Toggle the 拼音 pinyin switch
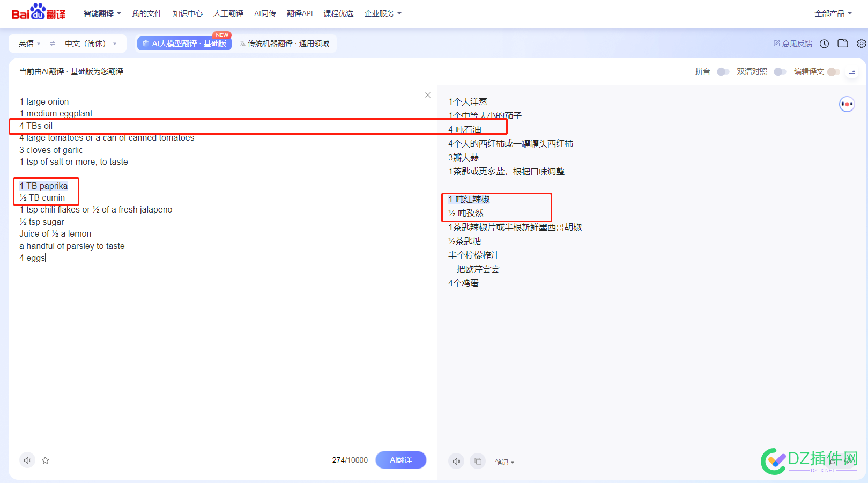 723,71
